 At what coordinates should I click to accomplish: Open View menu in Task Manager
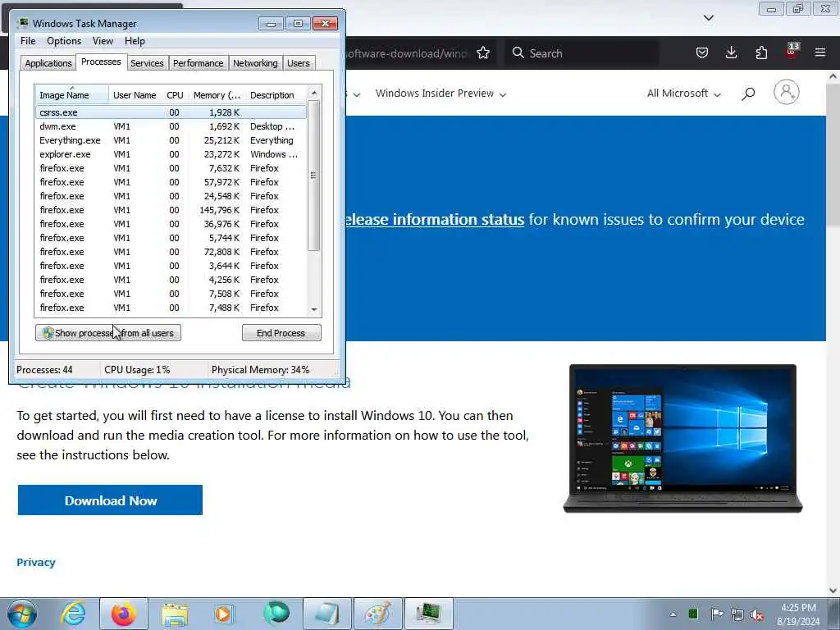coord(103,41)
